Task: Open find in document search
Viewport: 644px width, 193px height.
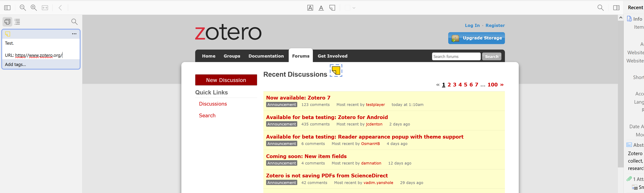Action: click(601, 8)
